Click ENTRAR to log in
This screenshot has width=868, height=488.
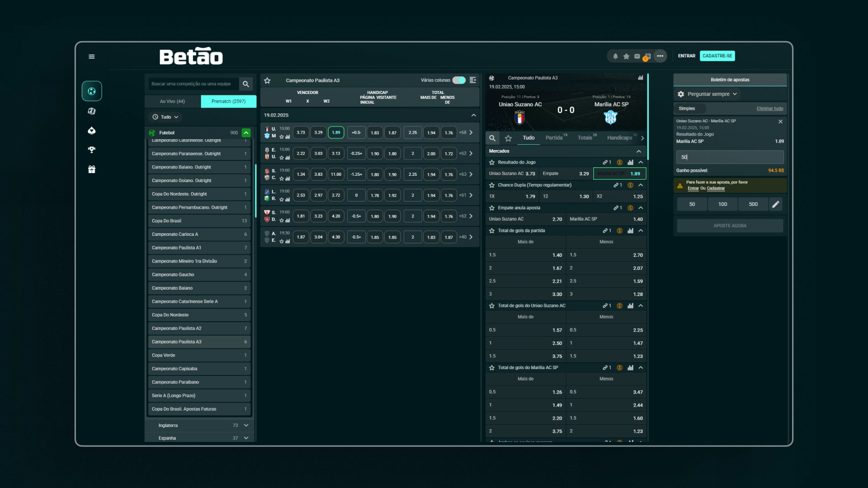pos(686,56)
